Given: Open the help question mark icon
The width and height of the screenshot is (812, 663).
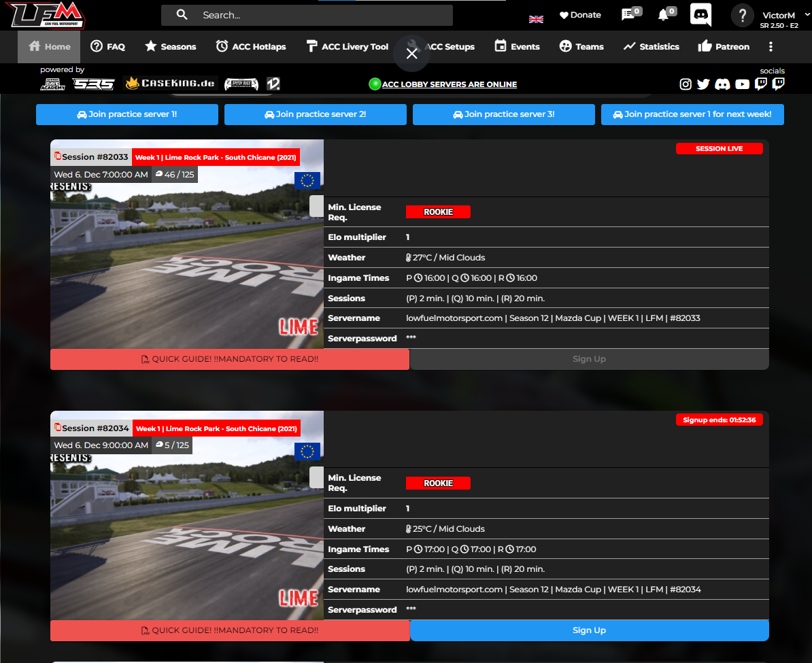Looking at the screenshot, I should [742, 16].
